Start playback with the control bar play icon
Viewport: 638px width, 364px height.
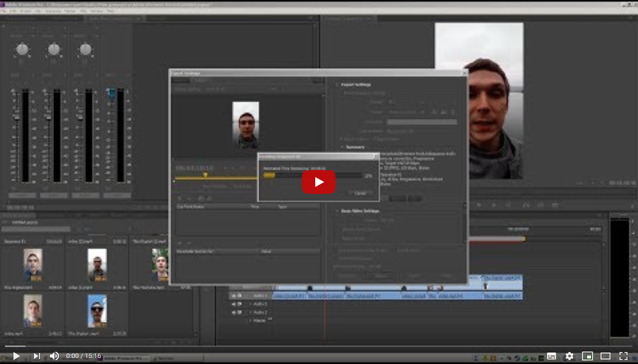pyautogui.click(x=16, y=356)
